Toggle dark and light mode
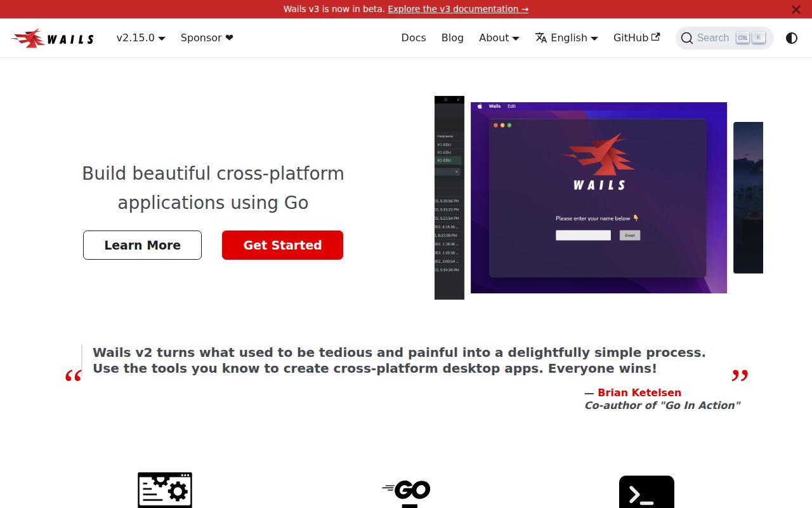Viewport: 812px width, 508px height. pyautogui.click(x=792, y=38)
